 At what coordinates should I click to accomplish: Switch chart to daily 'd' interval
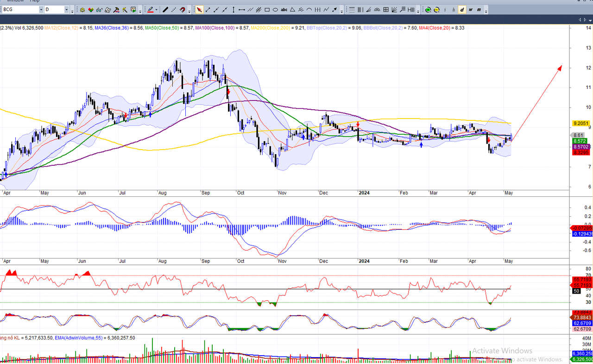pyautogui.click(x=462, y=10)
